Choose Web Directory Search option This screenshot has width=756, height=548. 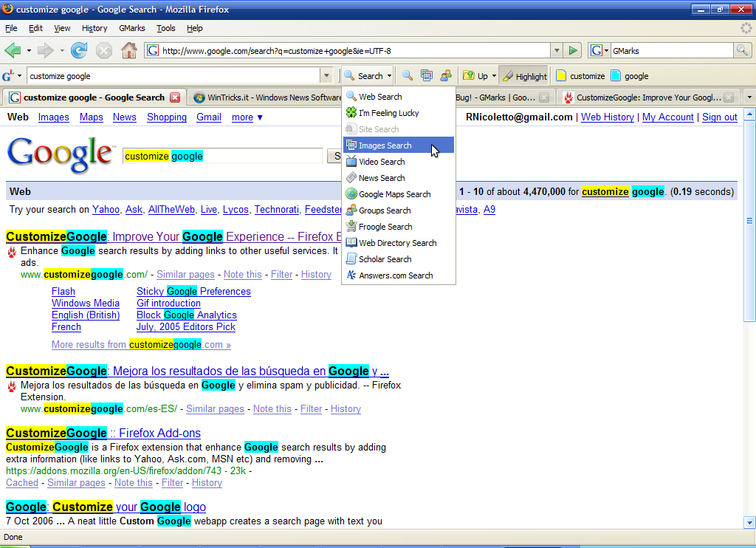tap(399, 243)
